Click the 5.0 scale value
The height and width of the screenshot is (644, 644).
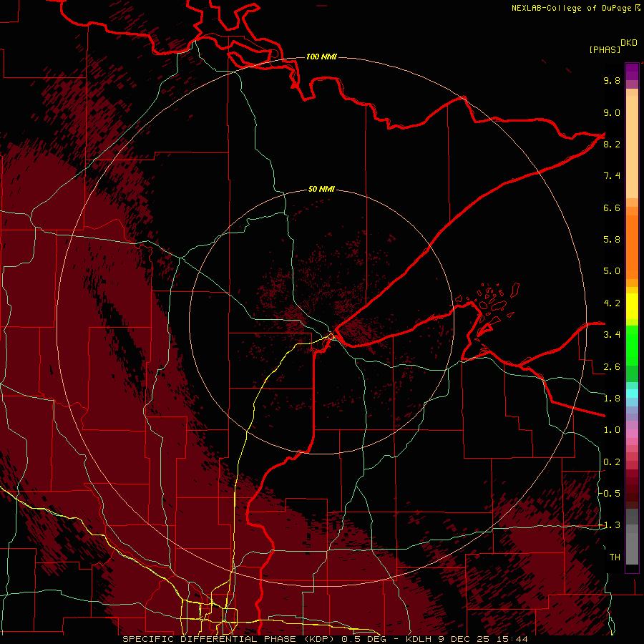point(612,271)
